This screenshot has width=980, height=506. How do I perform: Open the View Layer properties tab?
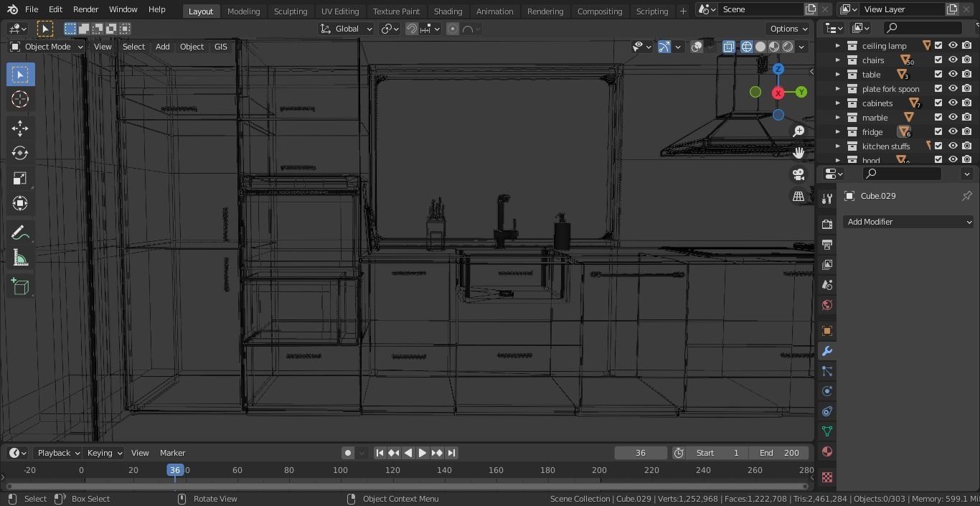[827, 265]
